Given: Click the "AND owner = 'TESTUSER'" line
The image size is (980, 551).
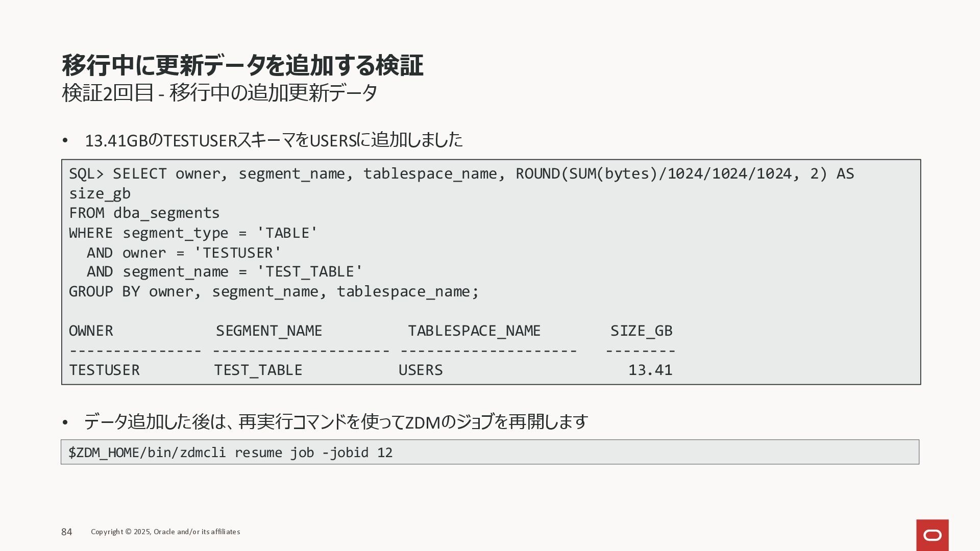Looking at the screenshot, I should pos(184,253).
